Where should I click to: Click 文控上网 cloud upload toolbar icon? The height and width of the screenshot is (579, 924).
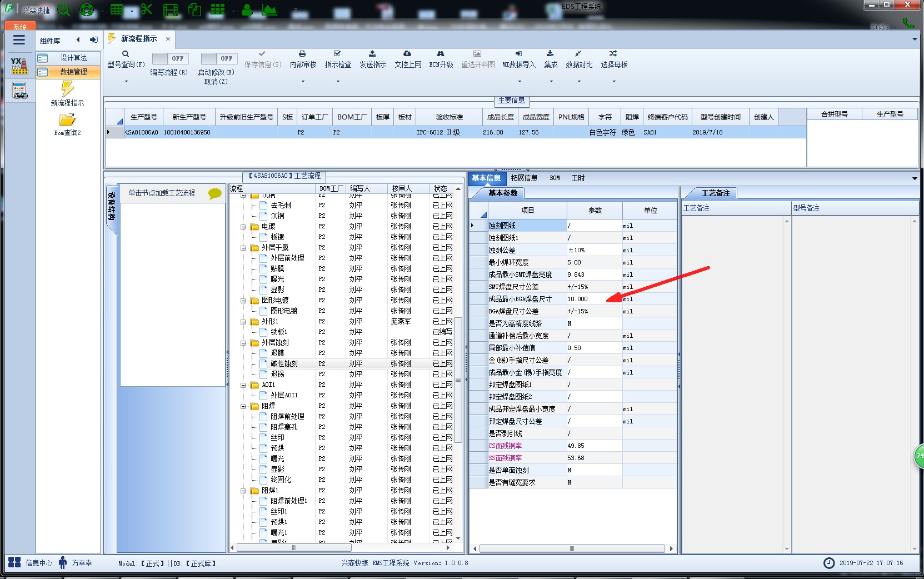407,54
